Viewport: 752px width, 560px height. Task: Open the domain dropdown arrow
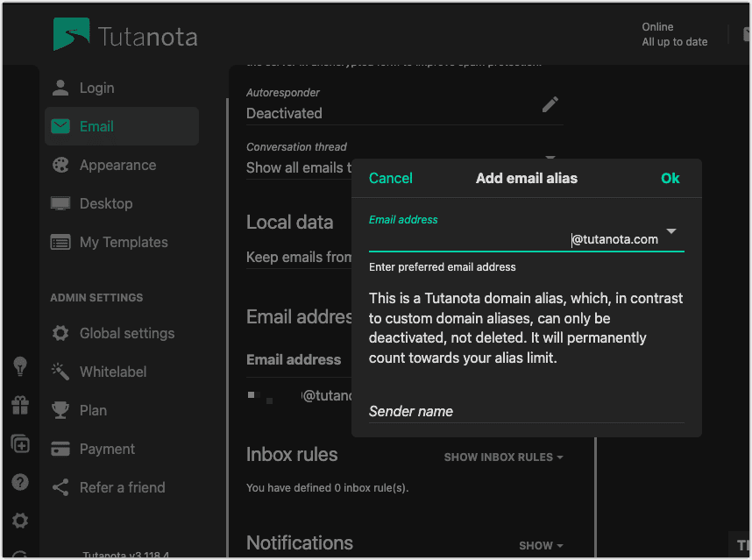click(x=671, y=231)
